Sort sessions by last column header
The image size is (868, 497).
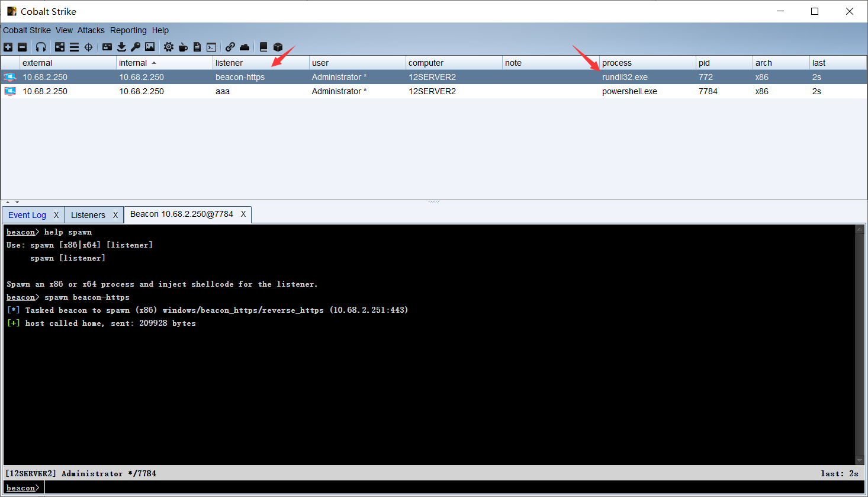click(838, 63)
